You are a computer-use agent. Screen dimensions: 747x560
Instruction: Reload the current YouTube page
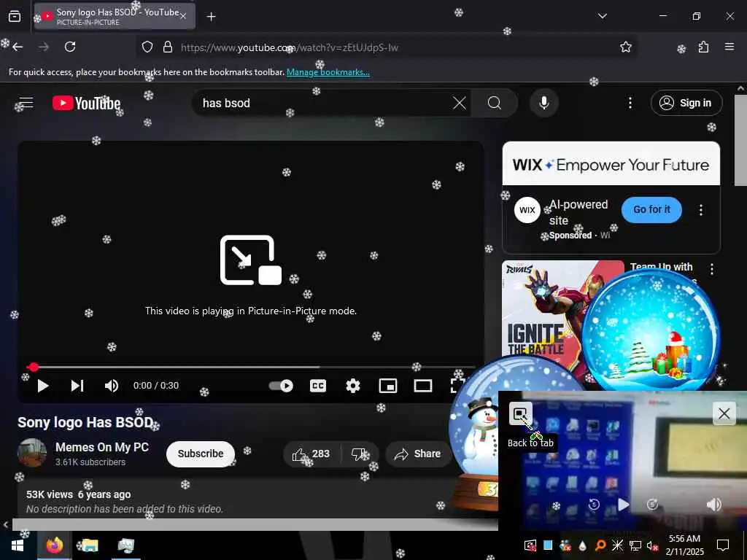tap(70, 47)
